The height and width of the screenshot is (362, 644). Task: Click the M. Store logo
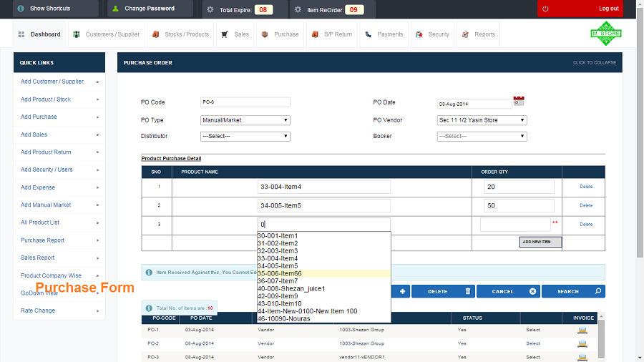(x=606, y=33)
